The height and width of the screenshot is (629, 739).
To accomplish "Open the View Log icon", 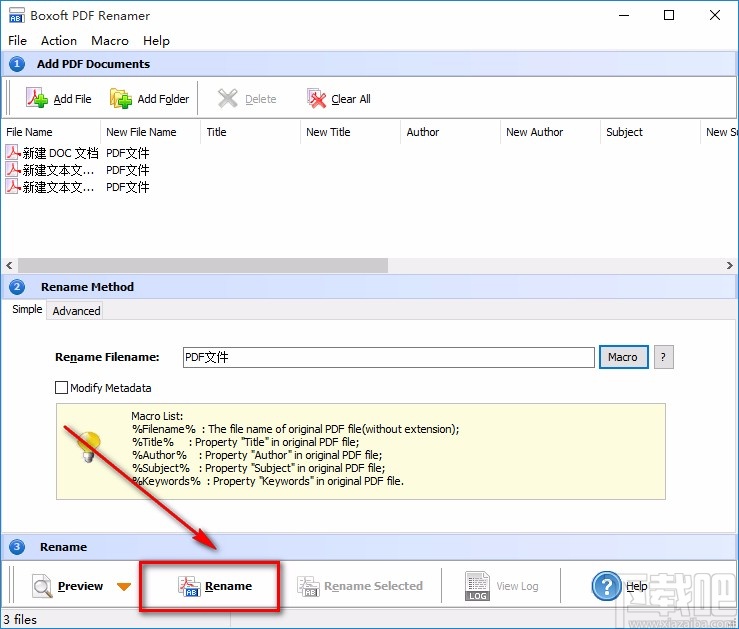I will [477, 586].
